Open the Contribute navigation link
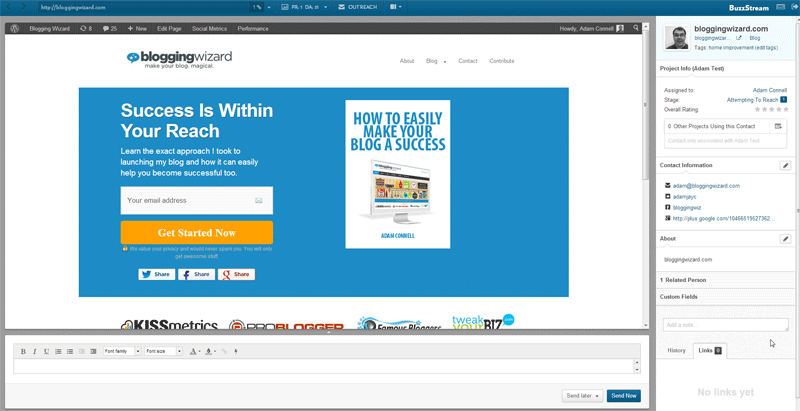The image size is (800, 411). pyautogui.click(x=502, y=61)
